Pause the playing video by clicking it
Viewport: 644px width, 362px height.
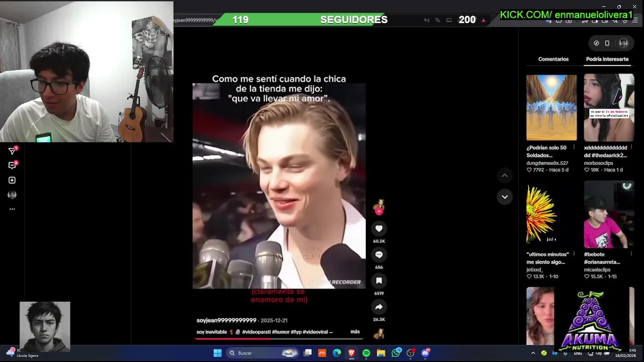coord(279,186)
